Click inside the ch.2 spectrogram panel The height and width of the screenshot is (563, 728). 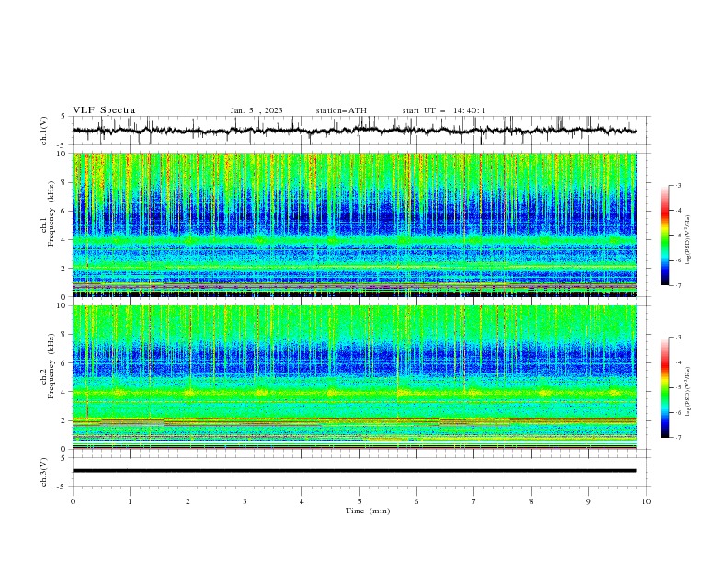[355, 377]
